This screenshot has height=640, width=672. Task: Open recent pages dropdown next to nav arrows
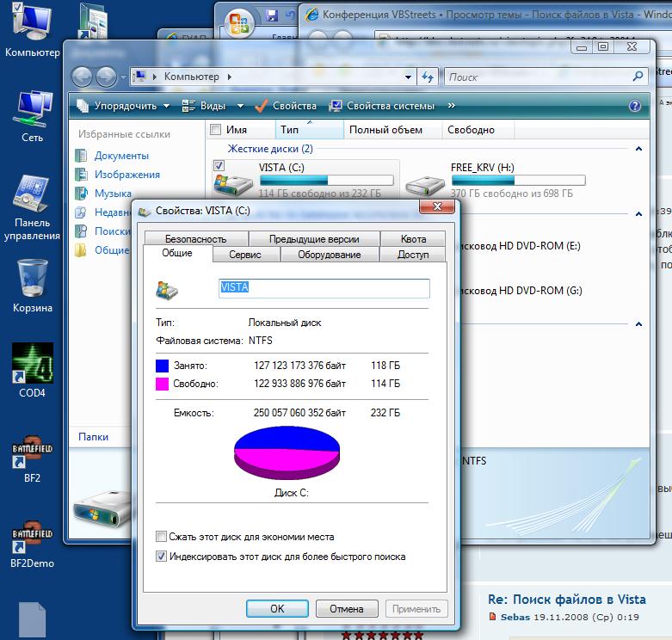tap(123, 77)
